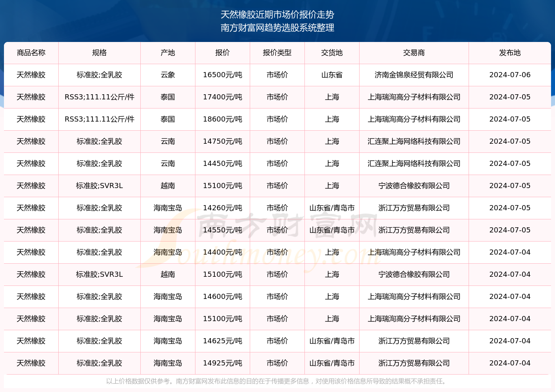The image size is (555, 392).
Task: Click the title 天然橡胶近期市场价报价走势
Action: tap(277, 15)
